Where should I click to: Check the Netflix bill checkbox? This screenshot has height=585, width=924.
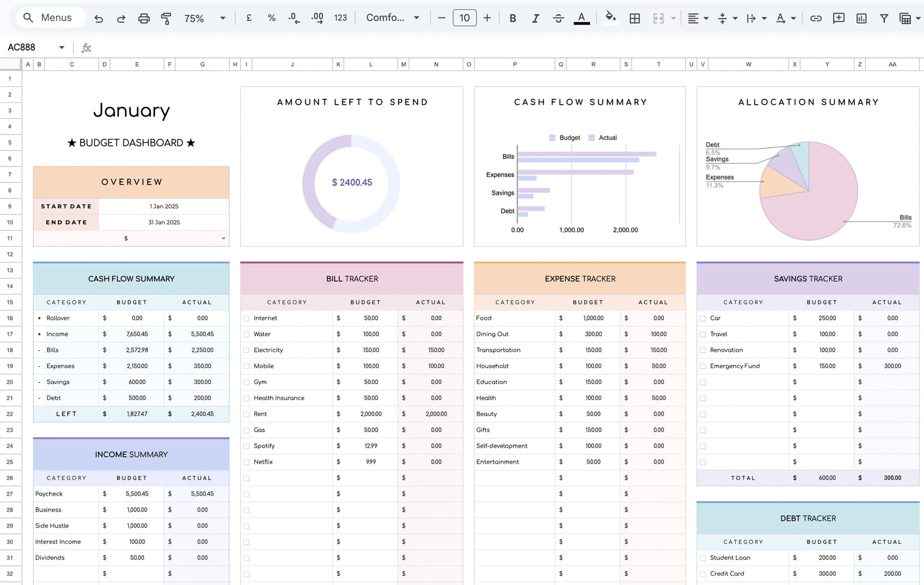pyautogui.click(x=246, y=462)
